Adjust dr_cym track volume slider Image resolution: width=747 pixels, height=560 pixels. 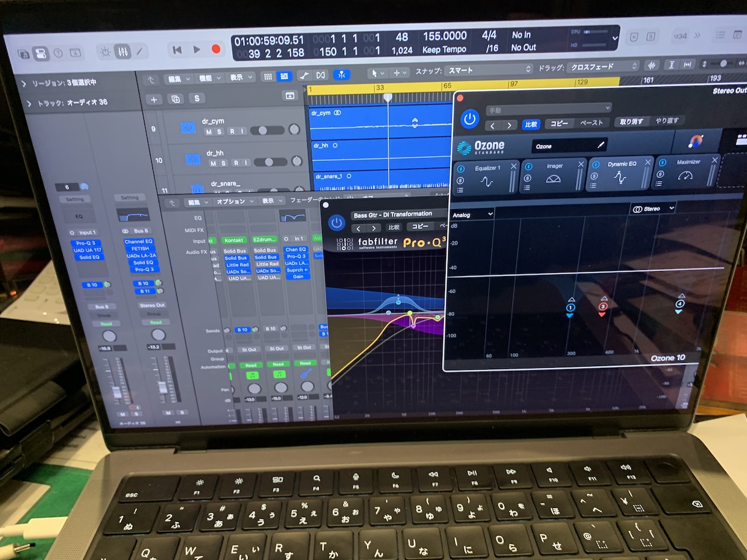tap(267, 130)
